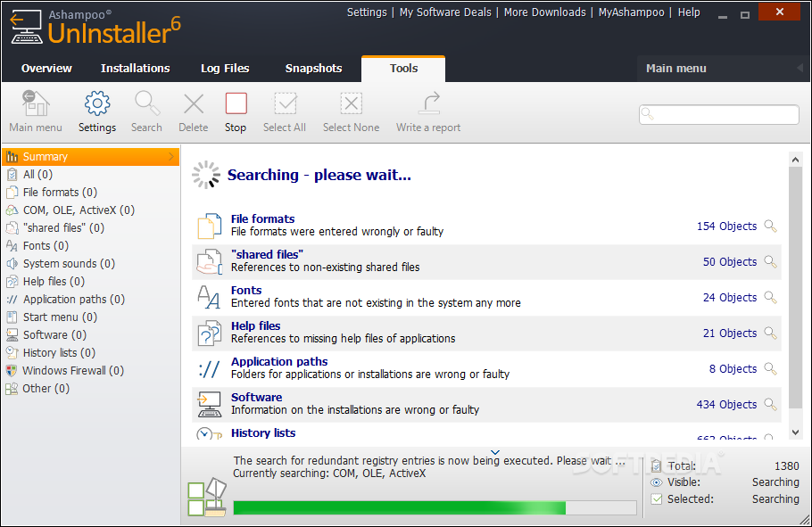This screenshot has width=812, height=527.
Task: Select System sounds (0) entry
Action: point(91,264)
